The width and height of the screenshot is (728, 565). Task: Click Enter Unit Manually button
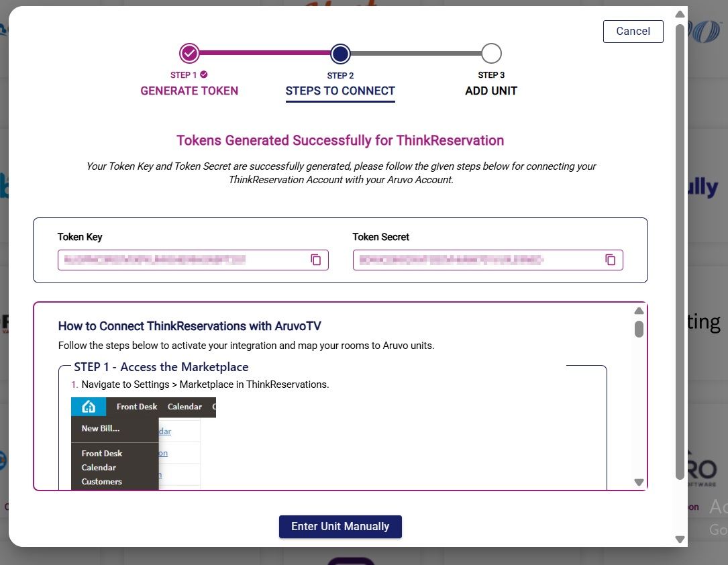pos(340,527)
